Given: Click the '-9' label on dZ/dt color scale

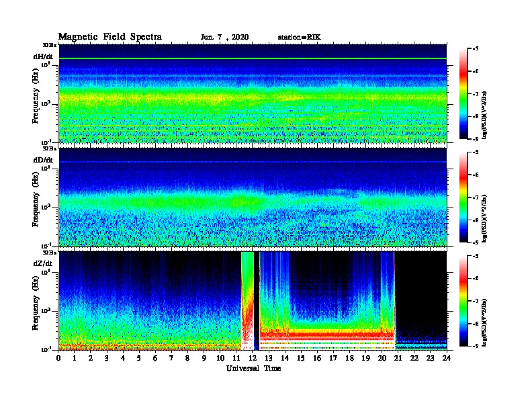Looking at the screenshot, I should click(x=475, y=346).
